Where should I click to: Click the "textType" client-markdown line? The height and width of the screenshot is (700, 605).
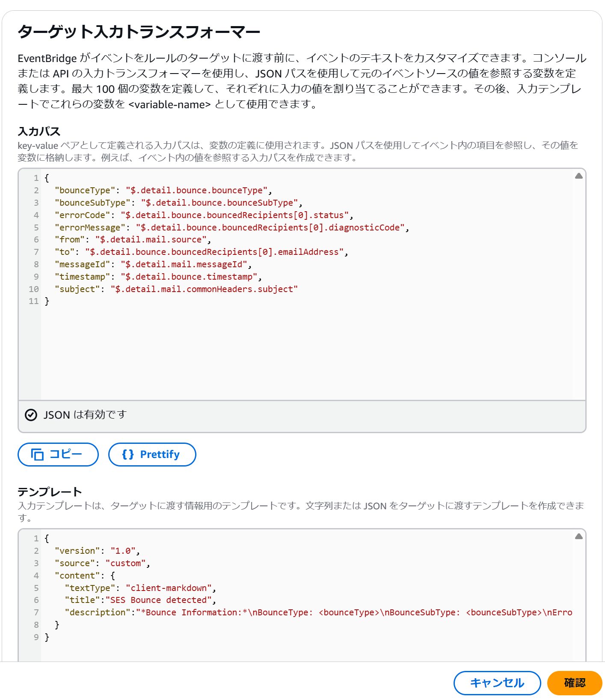click(x=139, y=588)
